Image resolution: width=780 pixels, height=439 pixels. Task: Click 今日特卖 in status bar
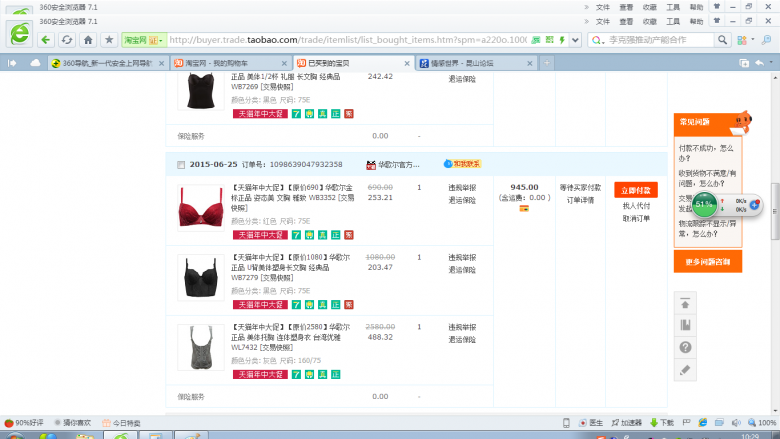[121, 423]
